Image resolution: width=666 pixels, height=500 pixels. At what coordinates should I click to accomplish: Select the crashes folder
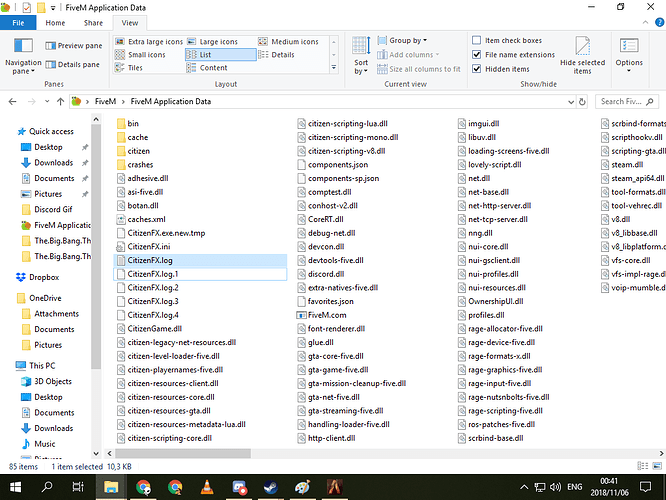(135, 164)
